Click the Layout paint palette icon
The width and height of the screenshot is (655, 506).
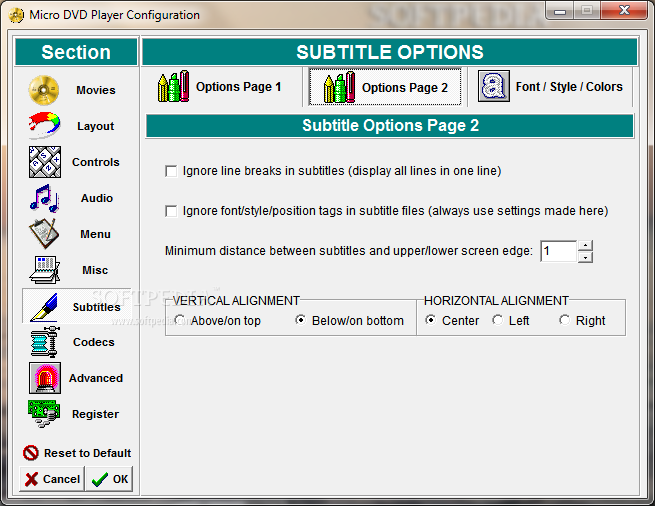click(44, 125)
